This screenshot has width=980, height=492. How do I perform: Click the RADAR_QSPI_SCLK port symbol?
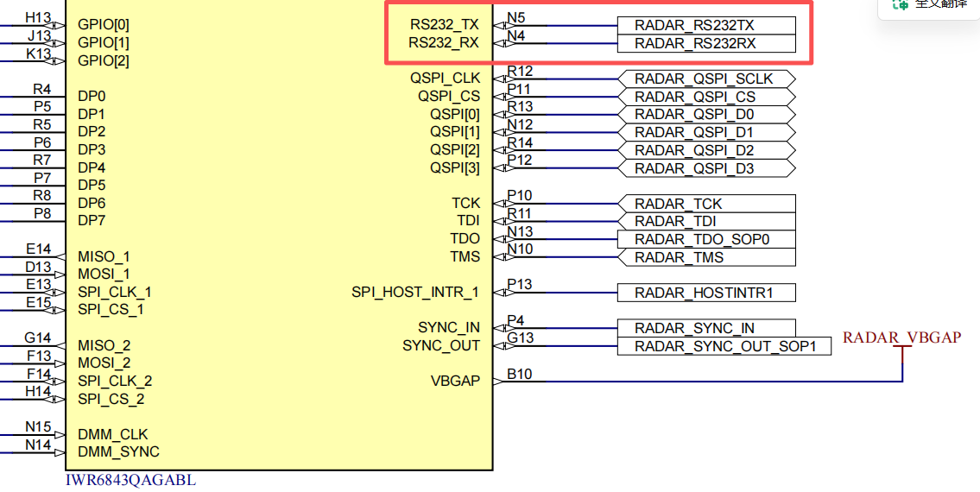706,79
